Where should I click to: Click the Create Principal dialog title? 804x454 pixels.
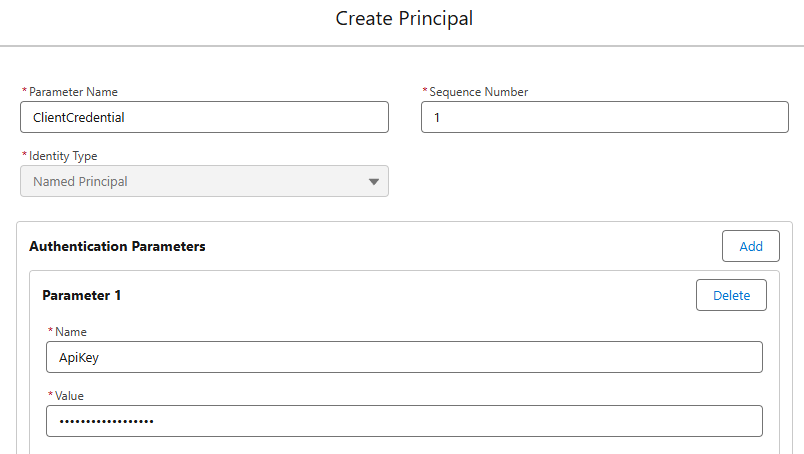coord(404,19)
